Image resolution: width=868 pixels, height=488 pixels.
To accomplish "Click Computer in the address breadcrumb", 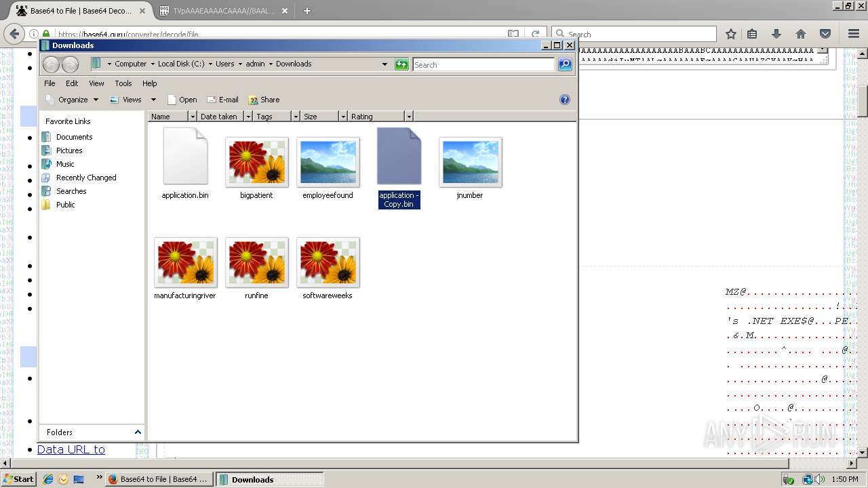I will (x=130, y=64).
